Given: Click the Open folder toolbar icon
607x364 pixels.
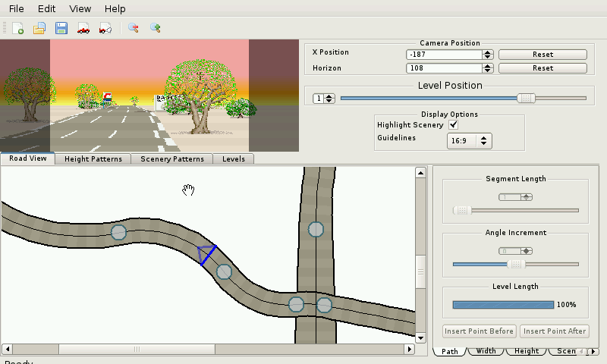Looking at the screenshot, I should (x=39, y=28).
